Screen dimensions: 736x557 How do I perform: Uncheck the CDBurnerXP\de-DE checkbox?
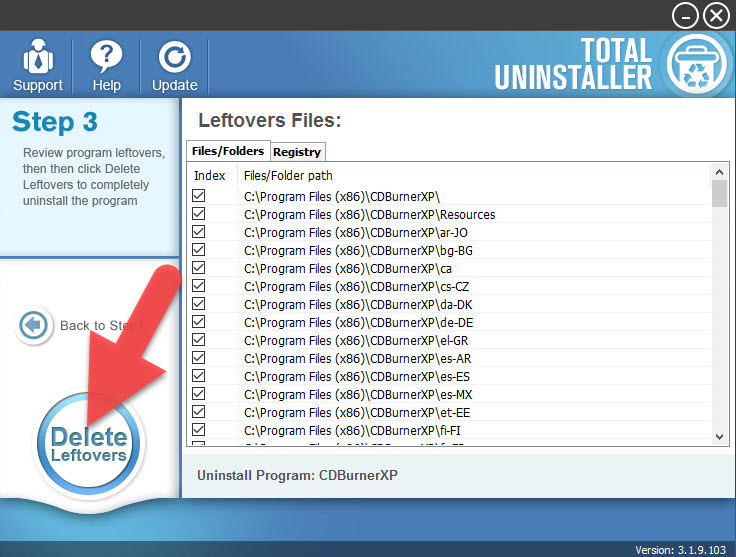pyautogui.click(x=199, y=321)
